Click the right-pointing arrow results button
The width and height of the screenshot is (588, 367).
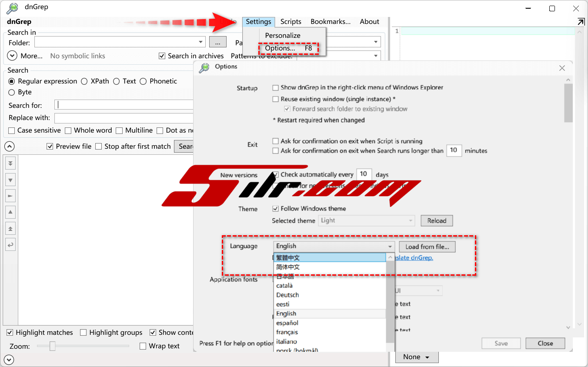[x=11, y=196]
